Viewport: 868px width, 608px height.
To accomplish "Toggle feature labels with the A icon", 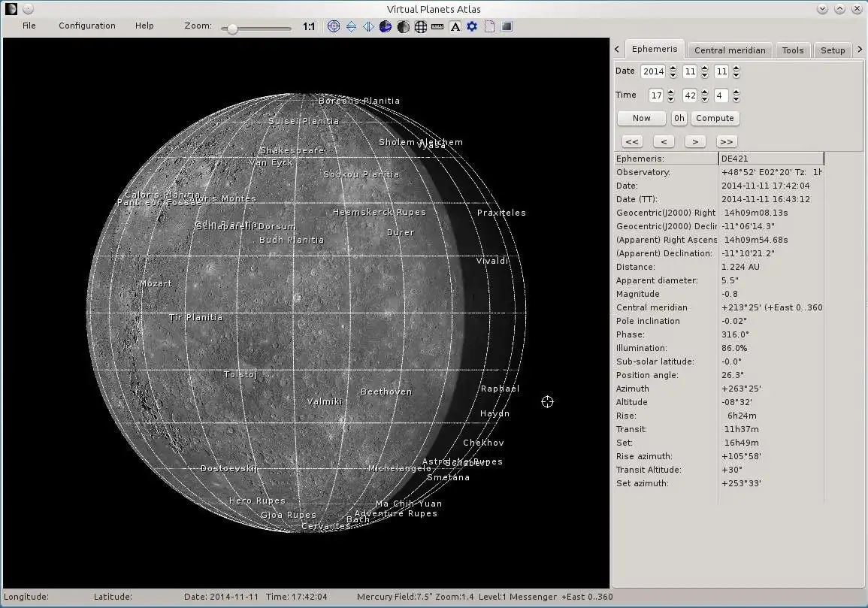I will [x=455, y=26].
